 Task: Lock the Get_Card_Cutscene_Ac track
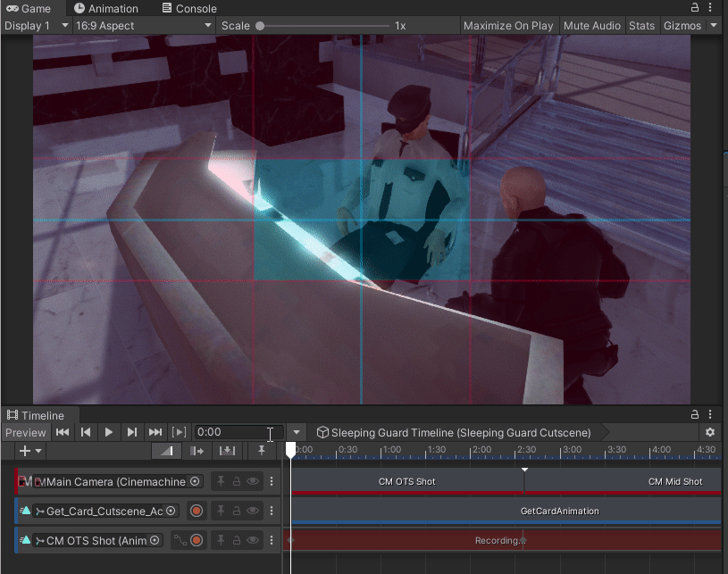tap(237, 511)
